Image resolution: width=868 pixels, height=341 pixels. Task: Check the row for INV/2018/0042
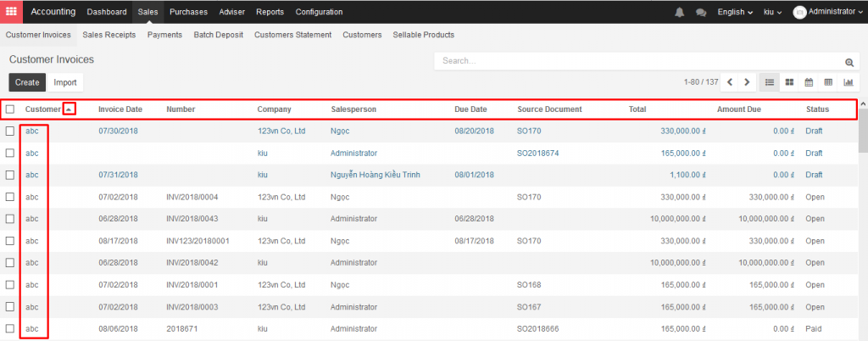point(10,262)
